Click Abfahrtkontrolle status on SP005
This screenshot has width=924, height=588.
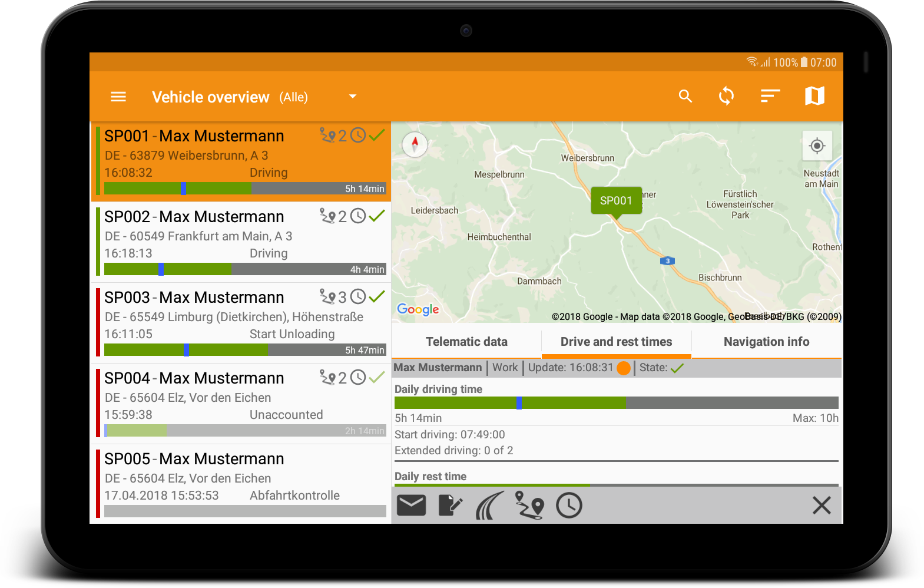click(294, 495)
